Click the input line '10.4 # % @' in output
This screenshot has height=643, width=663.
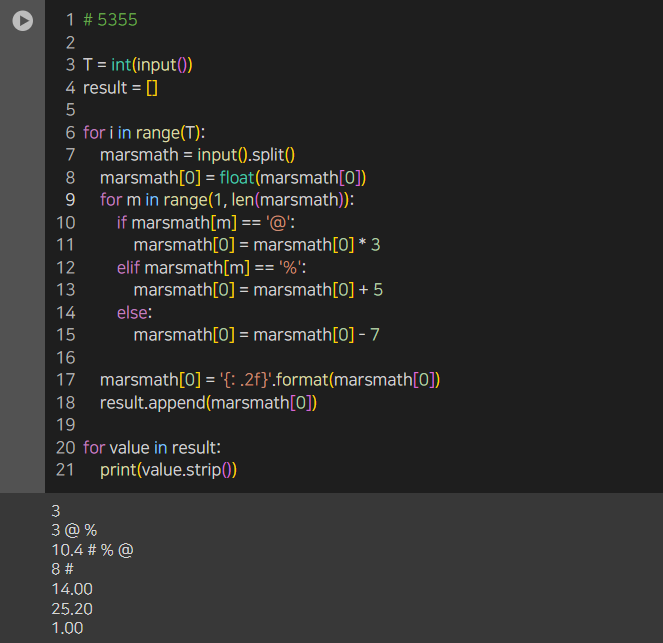[93, 550]
